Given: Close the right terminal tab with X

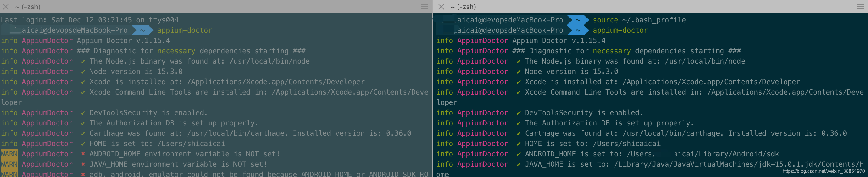Looking at the screenshot, I should [x=441, y=7].
